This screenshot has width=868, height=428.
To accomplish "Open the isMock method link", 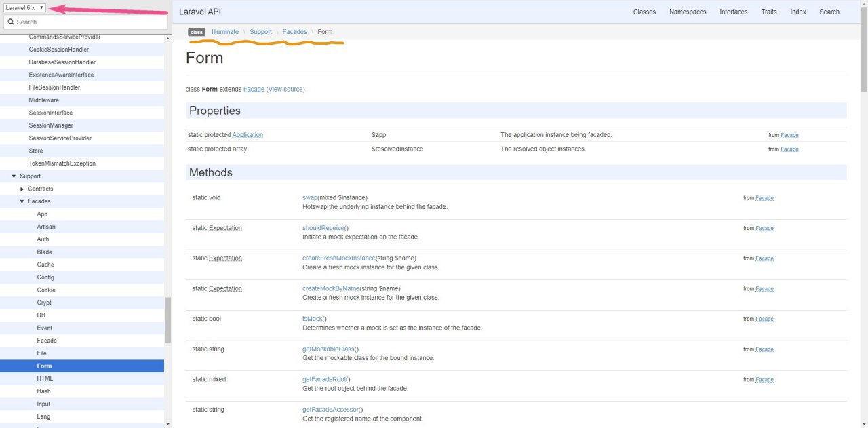I will click(312, 319).
